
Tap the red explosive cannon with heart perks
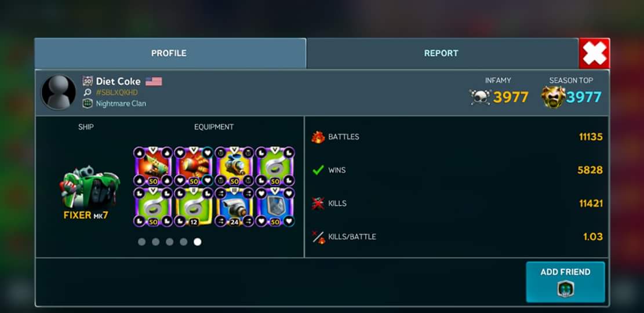coord(194,166)
